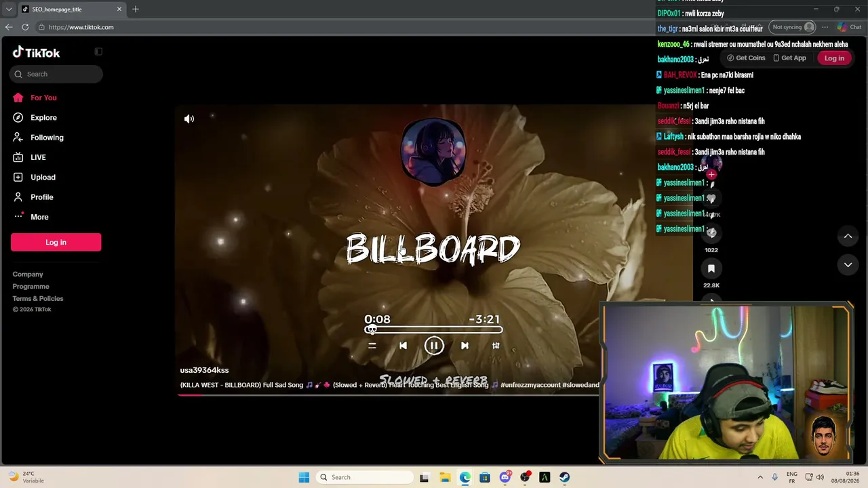Open the green-logo app on the taskbar
Image resolution: width=868 pixels, height=488 pixels.
click(545, 477)
